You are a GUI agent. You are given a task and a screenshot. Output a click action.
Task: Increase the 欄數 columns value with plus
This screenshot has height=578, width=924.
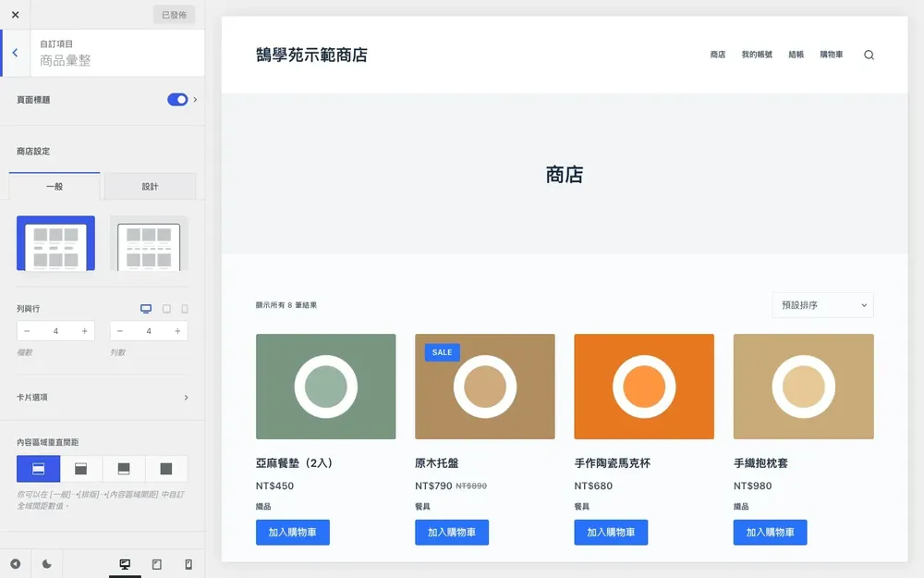(x=84, y=331)
